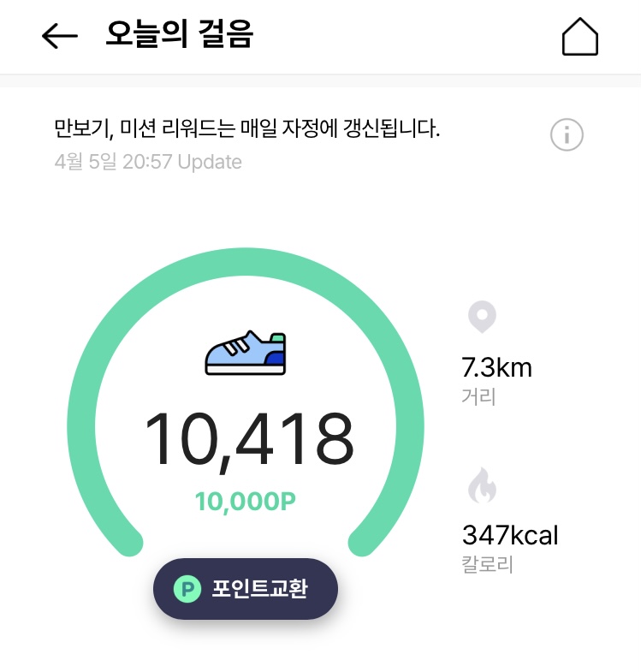Screen dimensions: 641x672
Task: Tap the location pin icon above 7.3km
Action: pos(482,317)
